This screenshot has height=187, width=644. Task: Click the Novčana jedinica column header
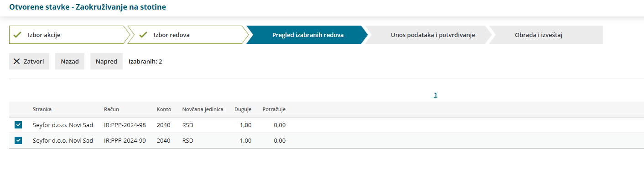pyautogui.click(x=203, y=109)
